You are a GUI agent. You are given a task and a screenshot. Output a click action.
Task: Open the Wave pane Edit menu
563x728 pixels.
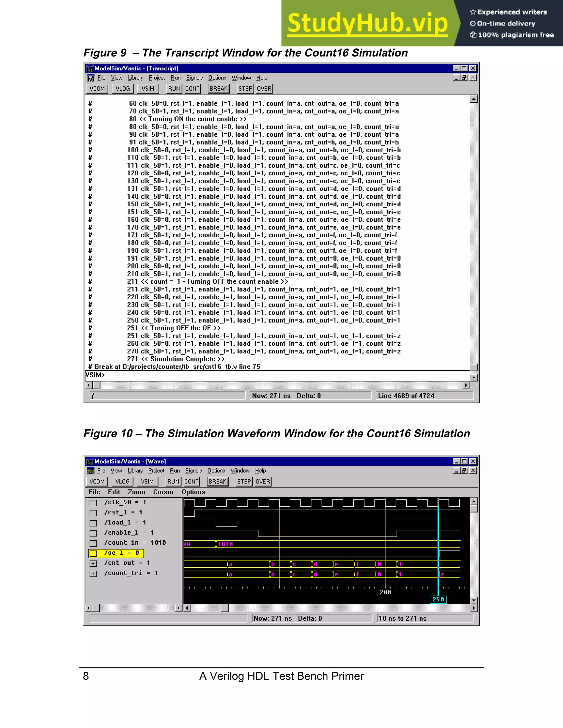114,492
